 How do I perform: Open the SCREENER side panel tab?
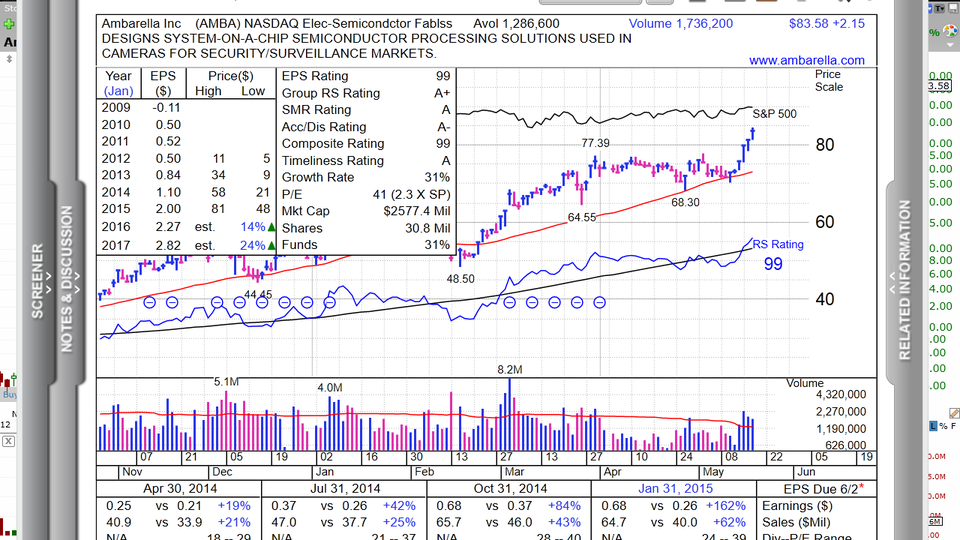pyautogui.click(x=38, y=280)
